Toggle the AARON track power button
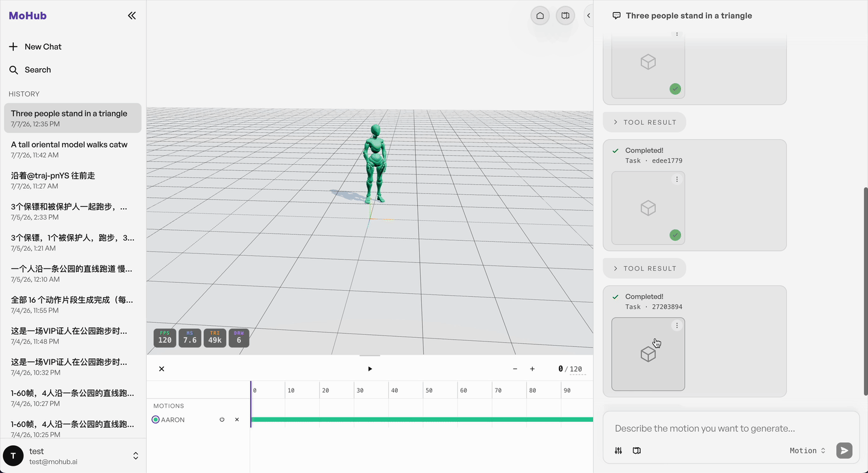Image resolution: width=868 pixels, height=473 pixels. 222,419
